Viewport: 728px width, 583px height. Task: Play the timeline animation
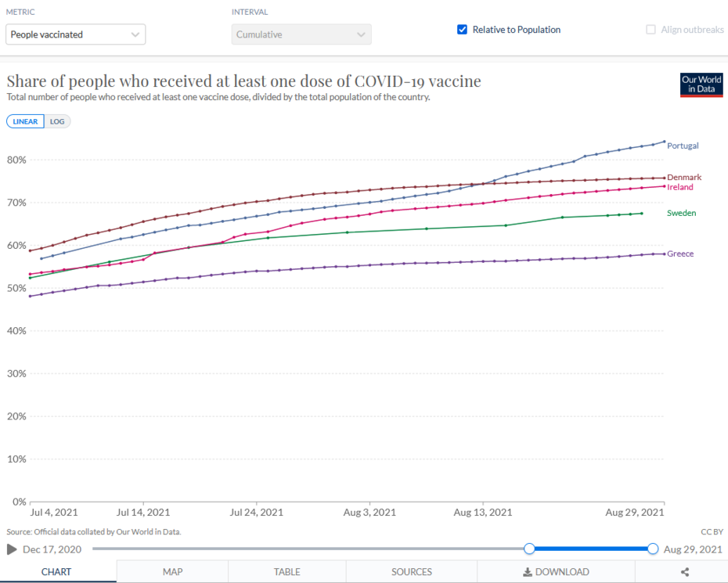[x=12, y=549]
